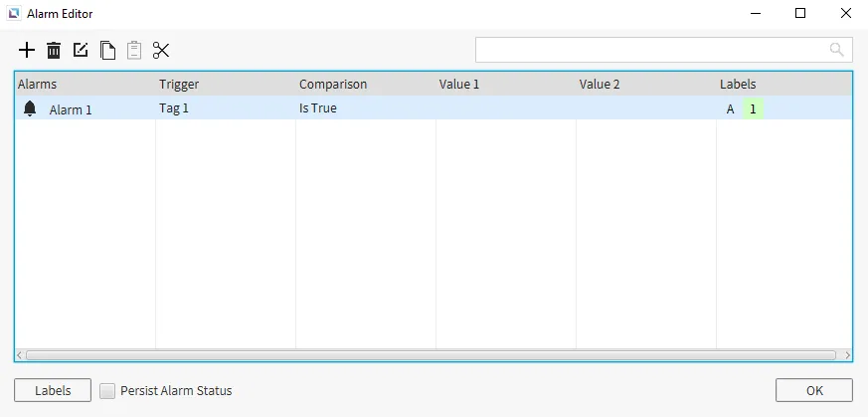Focus the alarm search field
This screenshot has height=417, width=868.
click(662, 50)
